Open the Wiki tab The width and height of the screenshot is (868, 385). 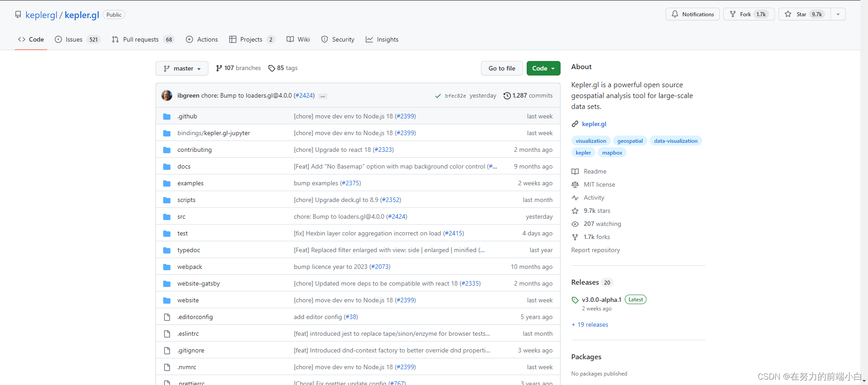(x=298, y=39)
